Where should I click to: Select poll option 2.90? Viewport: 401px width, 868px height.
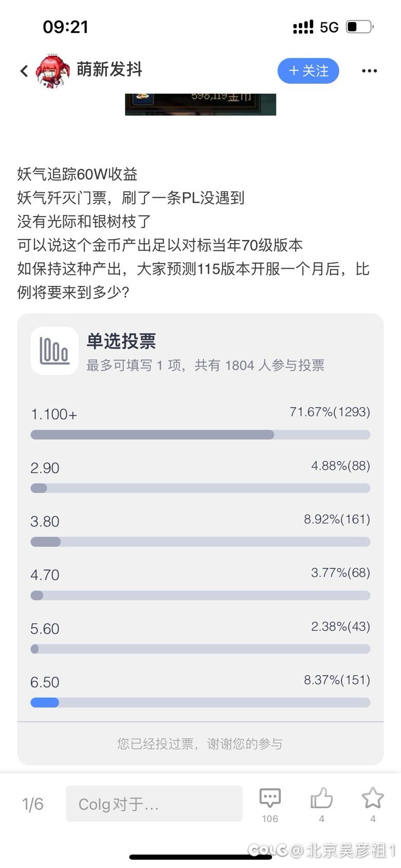click(x=45, y=468)
